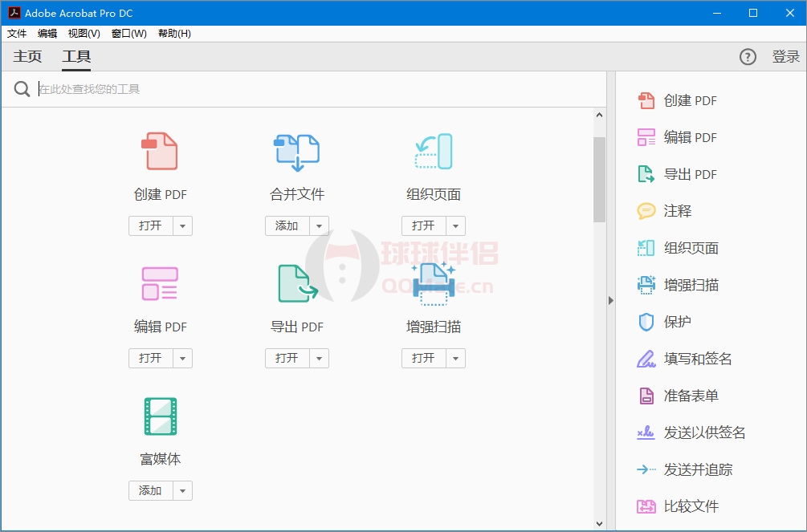This screenshot has height=532, width=807.
Task: Expand the 富媒体 添加 dropdown arrow
Action: tap(184, 490)
